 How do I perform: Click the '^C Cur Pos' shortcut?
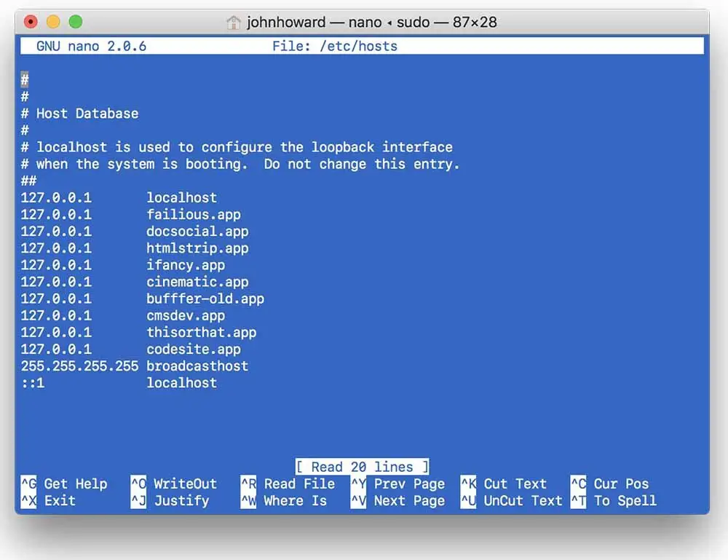point(609,484)
